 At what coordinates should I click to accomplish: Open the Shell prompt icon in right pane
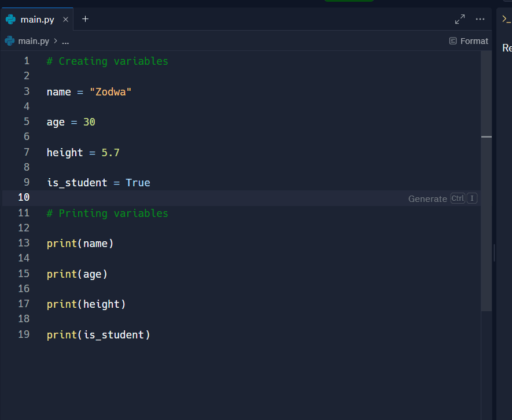point(506,19)
